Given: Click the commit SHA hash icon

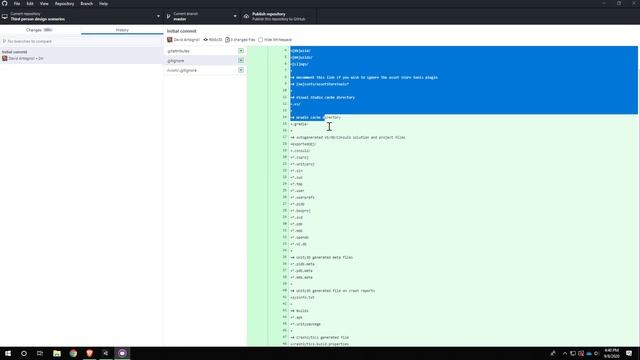Looking at the screenshot, I should pyautogui.click(x=205, y=40).
